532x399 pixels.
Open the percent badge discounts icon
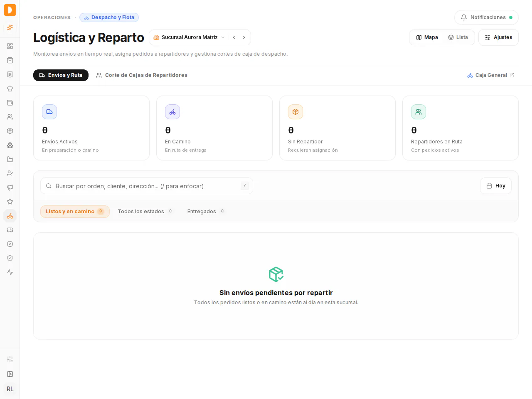10,244
